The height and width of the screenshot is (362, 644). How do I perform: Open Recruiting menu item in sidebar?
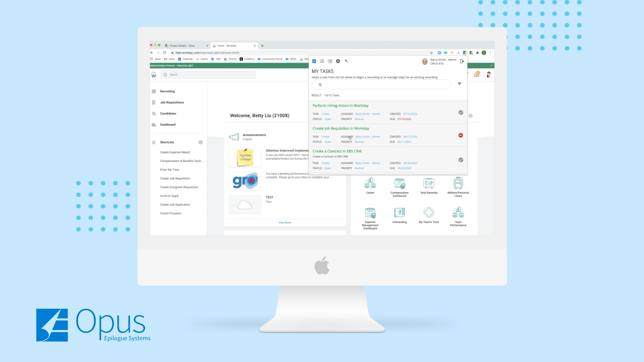tap(167, 91)
